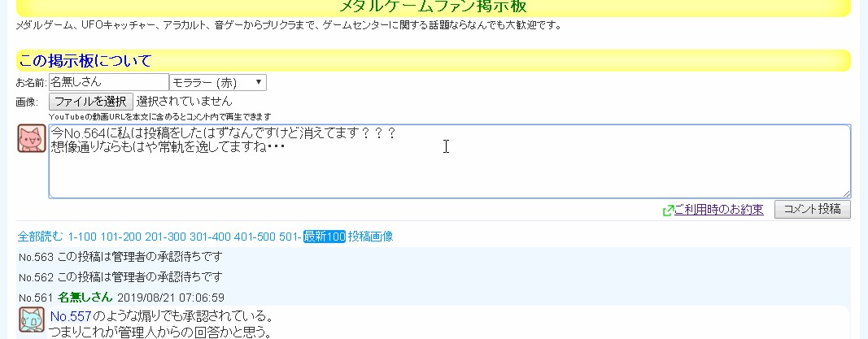The height and width of the screenshot is (339, 868).
Task: Click the pink cat avatar icon
Action: 32,139
